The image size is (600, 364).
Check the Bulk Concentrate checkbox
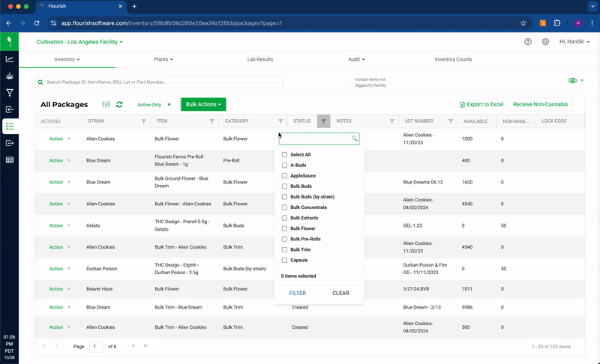click(284, 207)
